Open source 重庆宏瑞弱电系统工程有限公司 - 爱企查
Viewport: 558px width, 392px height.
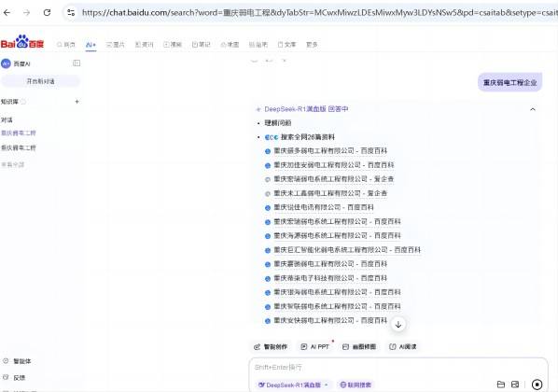coord(333,179)
